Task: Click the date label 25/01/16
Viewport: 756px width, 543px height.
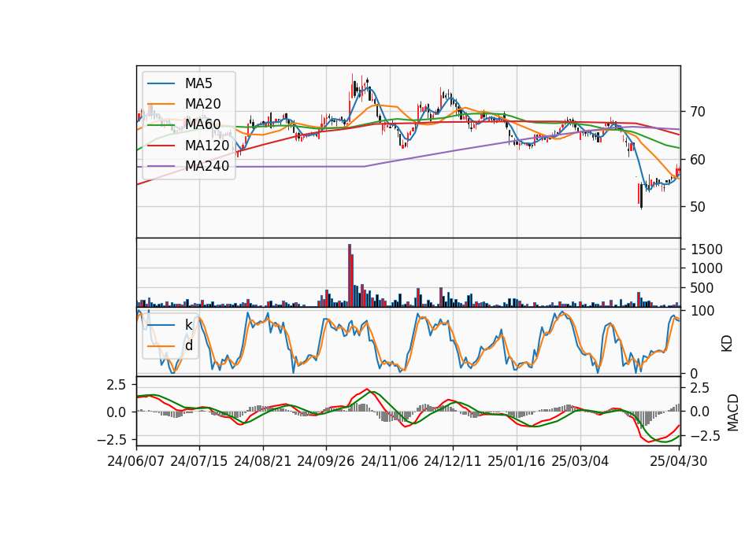Action: (x=517, y=461)
